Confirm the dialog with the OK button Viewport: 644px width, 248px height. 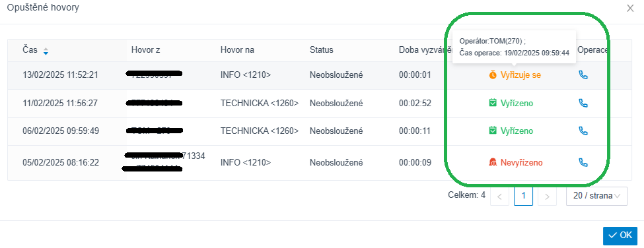[x=620, y=235]
